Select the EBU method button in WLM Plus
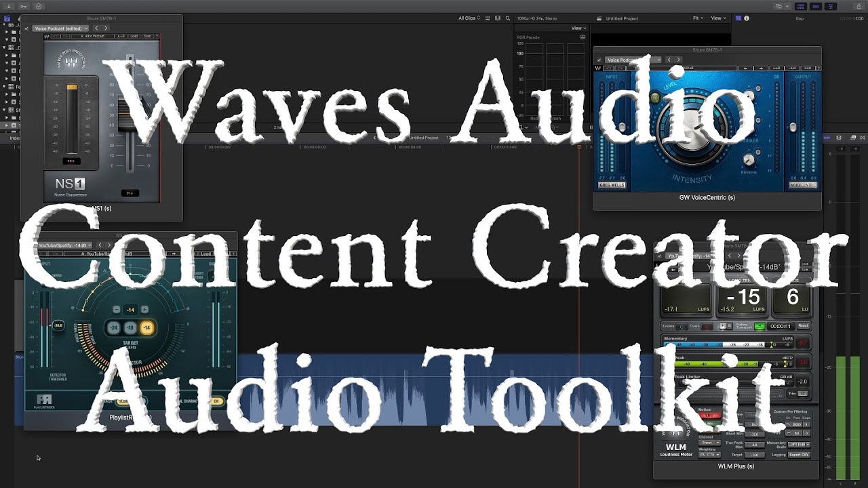Viewport: 868px width, 488px height. pos(709,415)
